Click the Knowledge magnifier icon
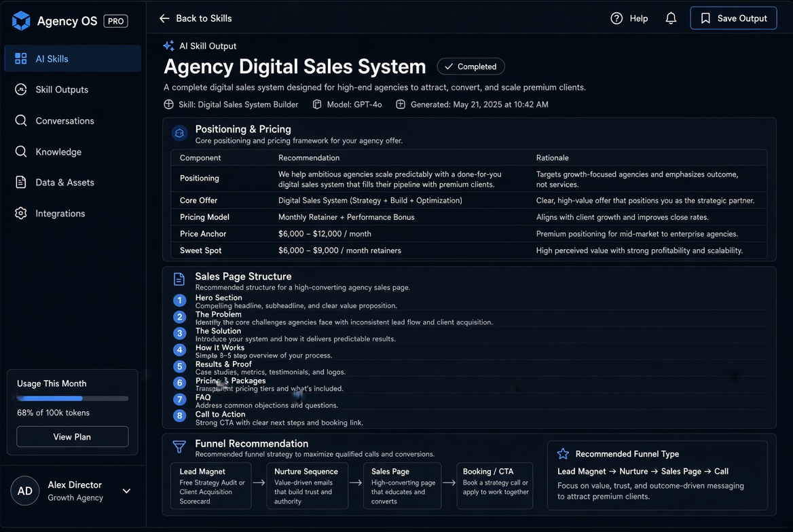The image size is (793, 532). coord(21,151)
